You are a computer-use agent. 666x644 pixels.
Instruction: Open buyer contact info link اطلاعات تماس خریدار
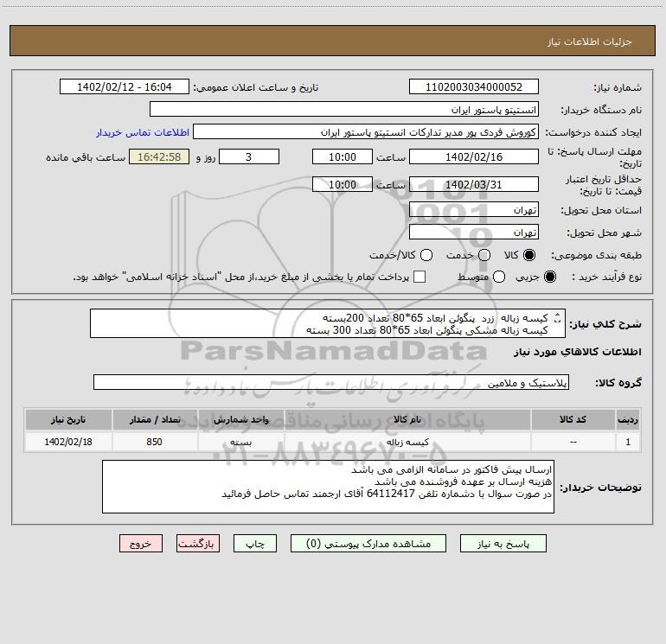pyautogui.click(x=143, y=132)
